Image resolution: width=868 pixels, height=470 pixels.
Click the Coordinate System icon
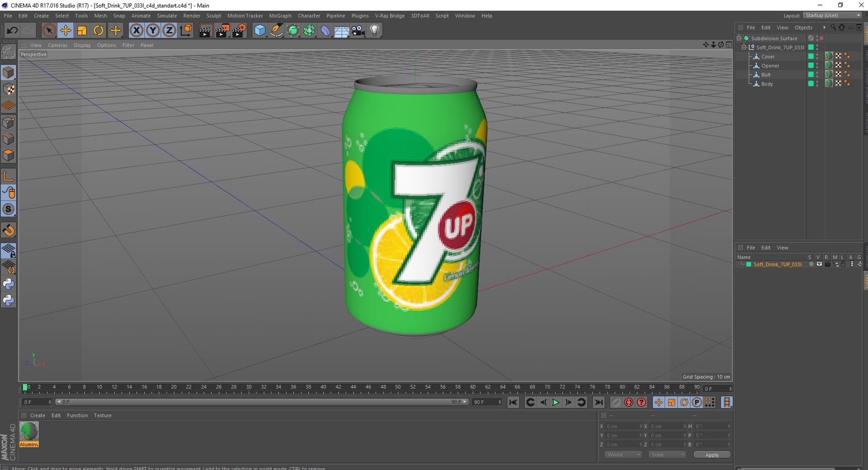186,30
